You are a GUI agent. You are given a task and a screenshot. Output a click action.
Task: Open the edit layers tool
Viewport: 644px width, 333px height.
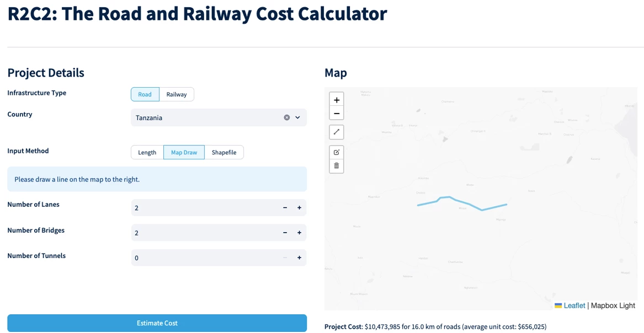tap(337, 152)
